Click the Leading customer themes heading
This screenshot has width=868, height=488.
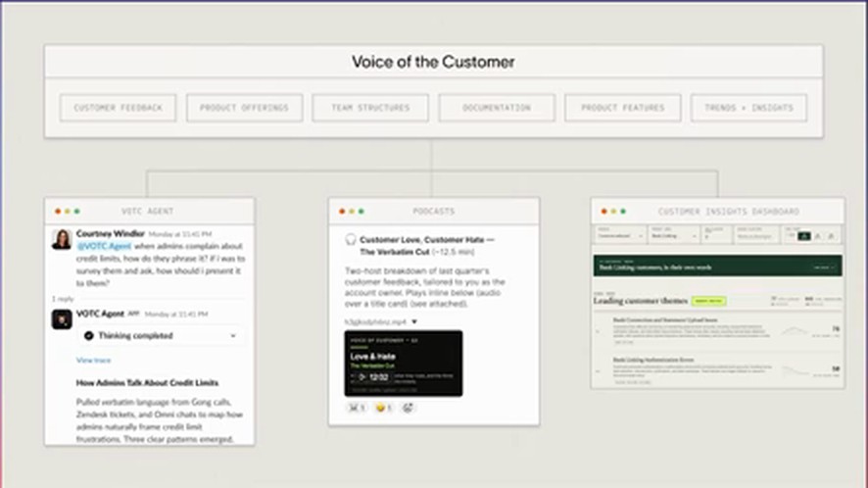pyautogui.click(x=641, y=301)
